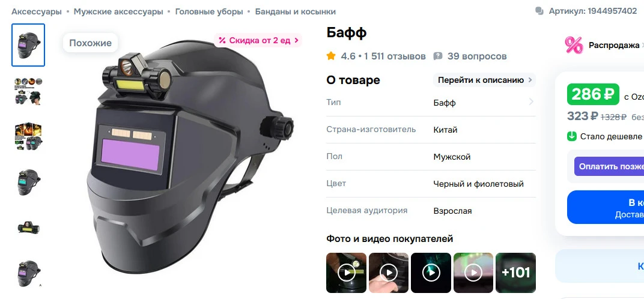Expand the Тип Бафф chevron
This screenshot has height=299, width=644.
click(x=532, y=101)
